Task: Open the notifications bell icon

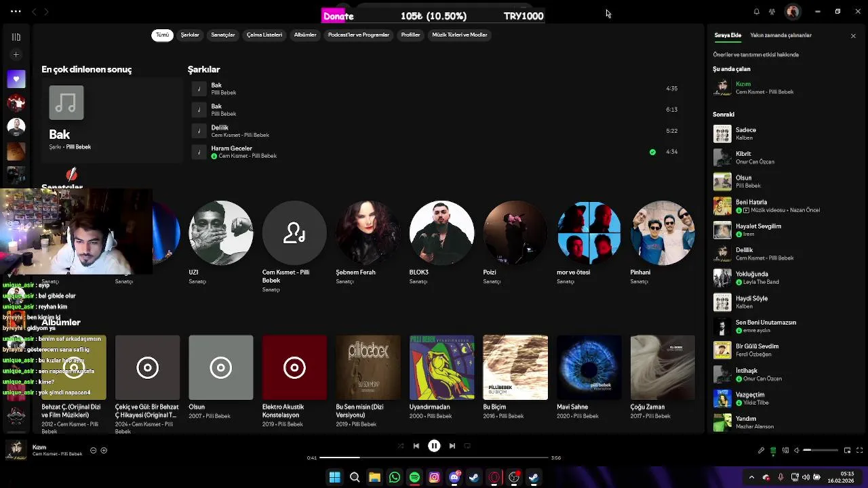Action: click(756, 12)
